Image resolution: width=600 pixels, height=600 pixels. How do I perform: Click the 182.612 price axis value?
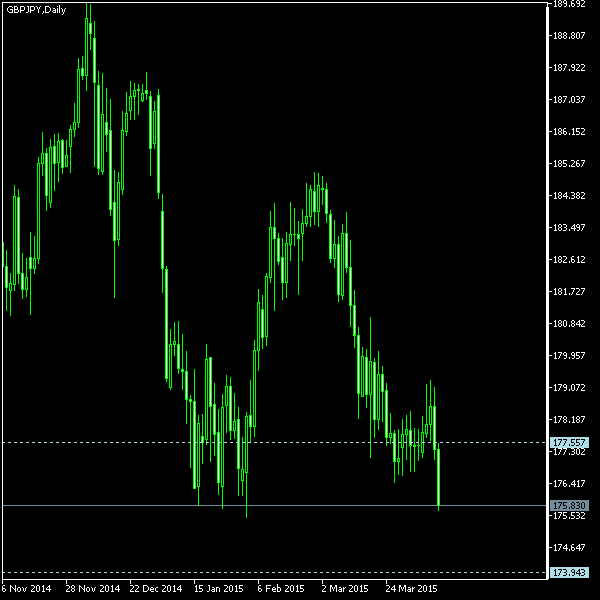(569, 260)
